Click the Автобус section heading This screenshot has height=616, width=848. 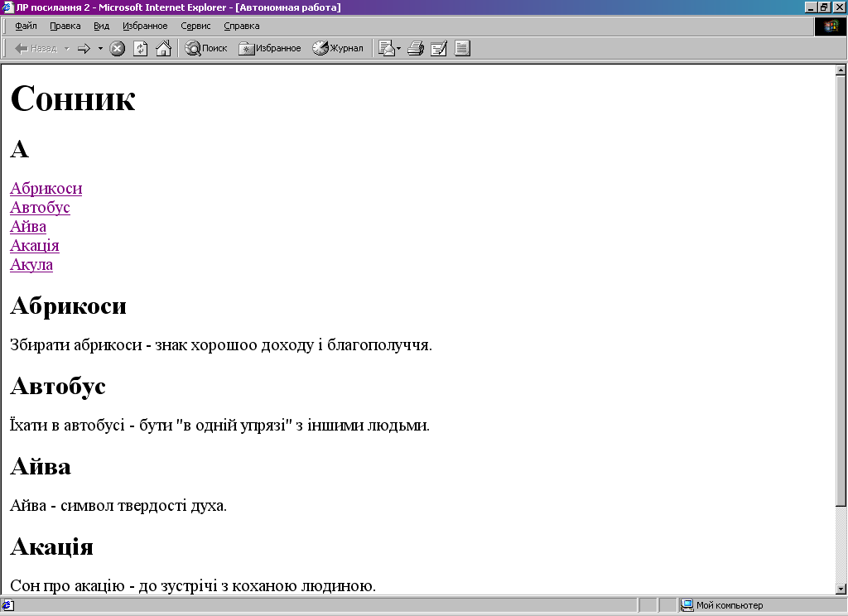[x=58, y=386]
